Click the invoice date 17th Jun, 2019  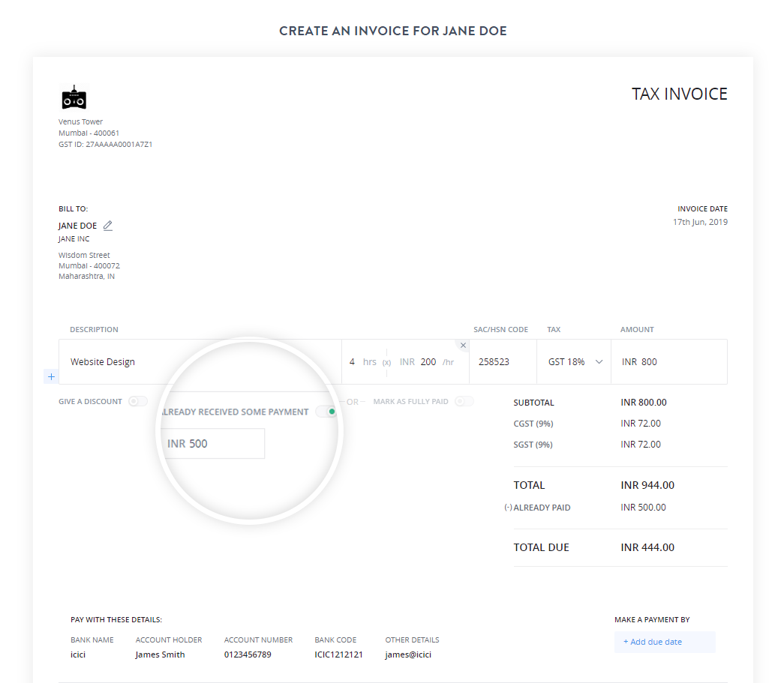pyautogui.click(x=699, y=222)
